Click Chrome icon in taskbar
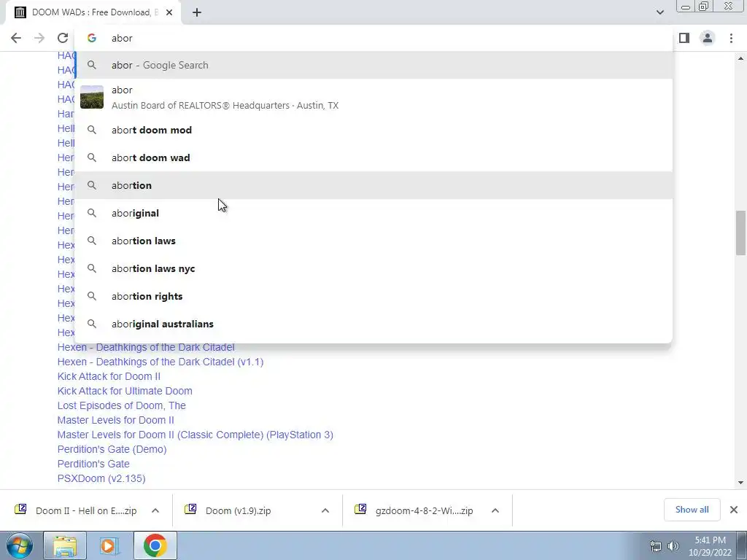The image size is (747, 560). (x=155, y=545)
